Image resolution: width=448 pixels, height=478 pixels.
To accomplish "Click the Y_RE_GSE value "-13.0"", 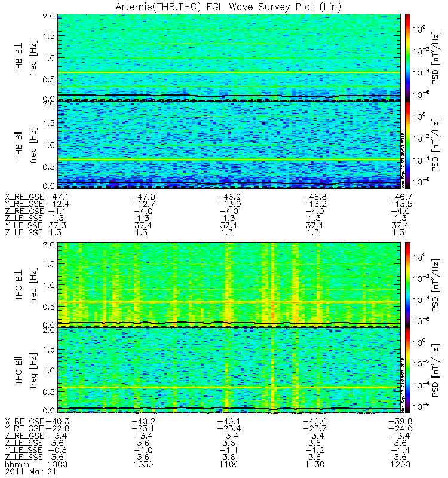I will pyautogui.click(x=229, y=204).
